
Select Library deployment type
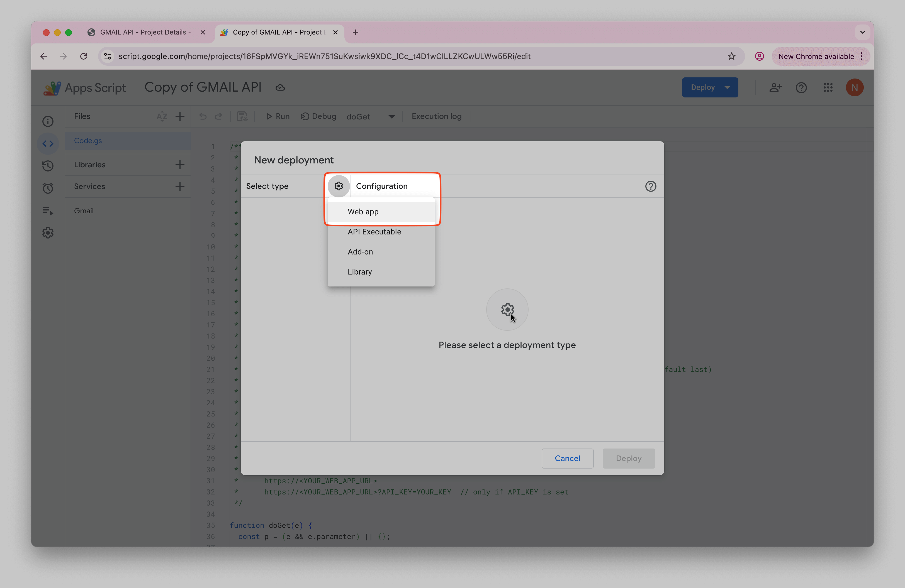pos(381,272)
